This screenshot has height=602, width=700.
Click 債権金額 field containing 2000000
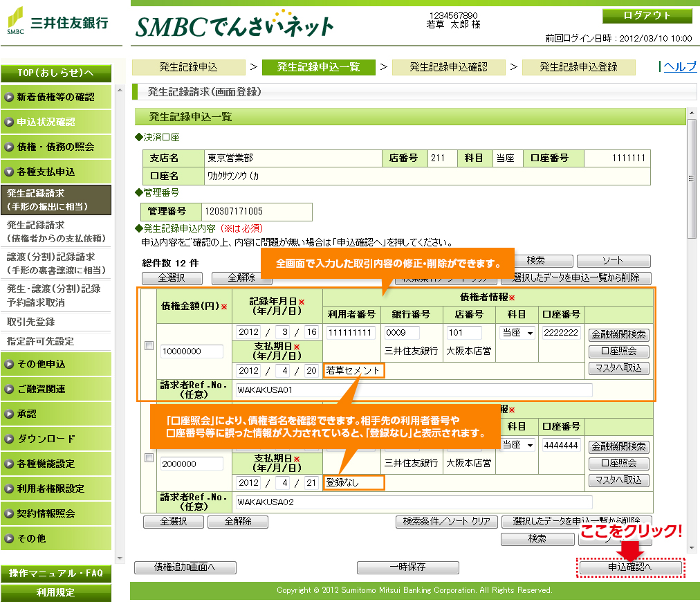pyautogui.click(x=192, y=464)
